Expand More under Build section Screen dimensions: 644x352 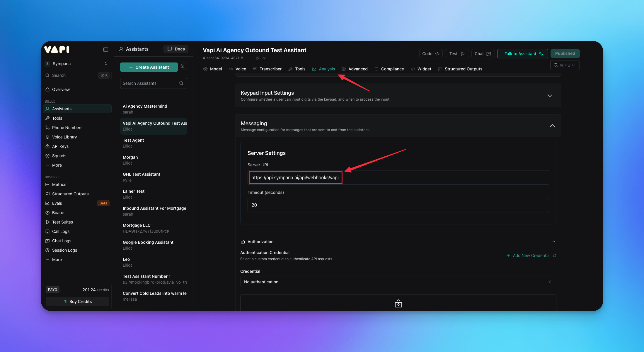coord(77,165)
